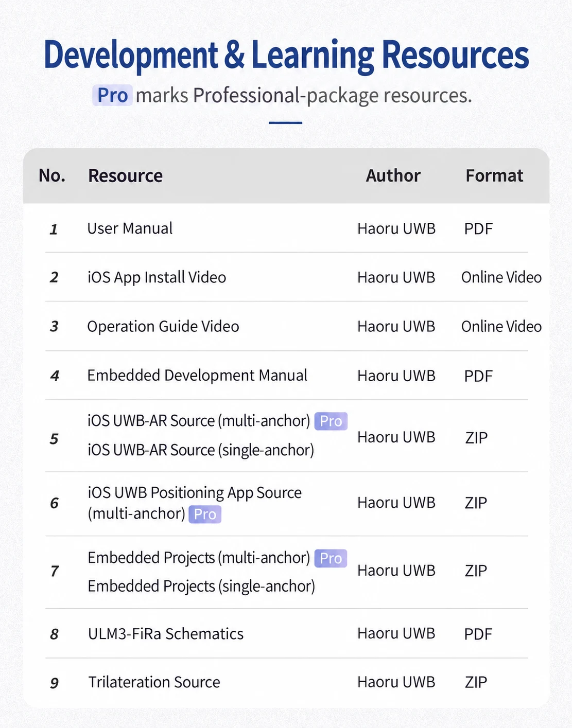
Task: Click Pro badge beside iOS UWB-AR Source (multi-anchor)
Action: tap(331, 421)
